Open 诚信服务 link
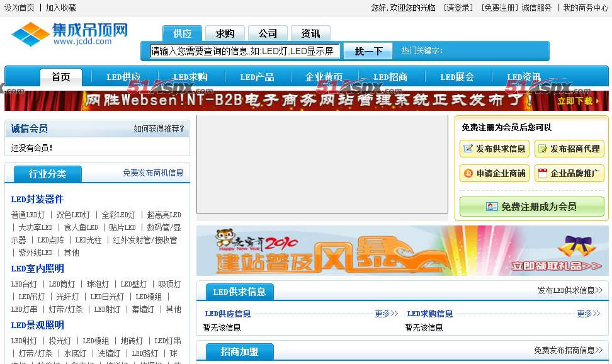Image resolution: width=612 pixels, height=364 pixels. 536,8
